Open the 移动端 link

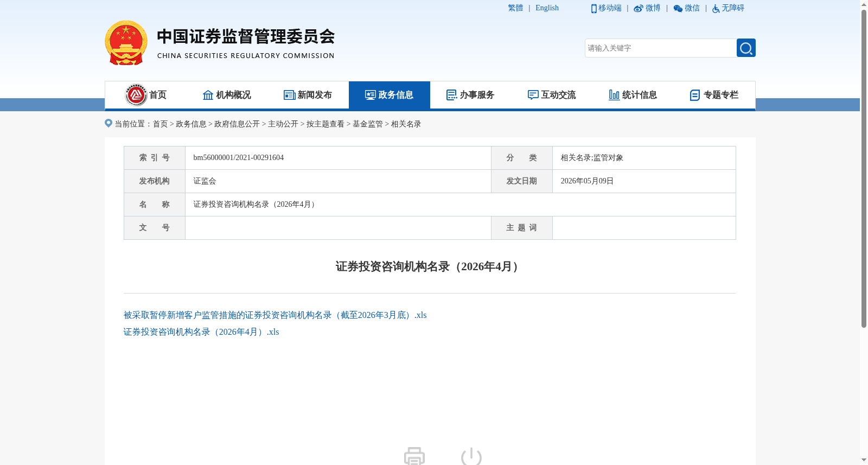pyautogui.click(x=610, y=8)
